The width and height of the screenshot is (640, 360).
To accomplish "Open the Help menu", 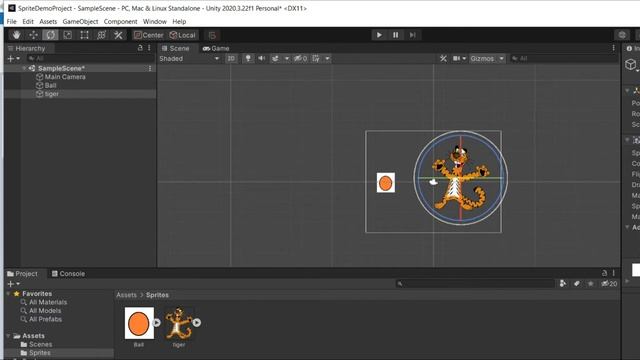I will 179,22.
